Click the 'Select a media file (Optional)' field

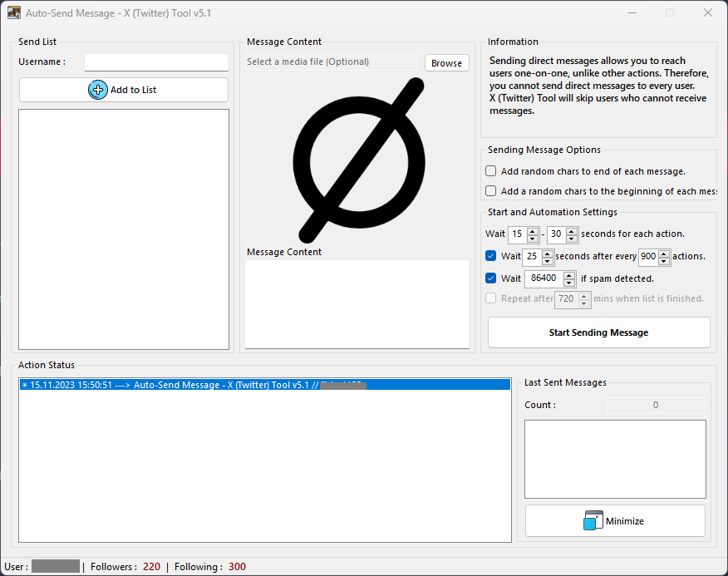pyautogui.click(x=331, y=62)
